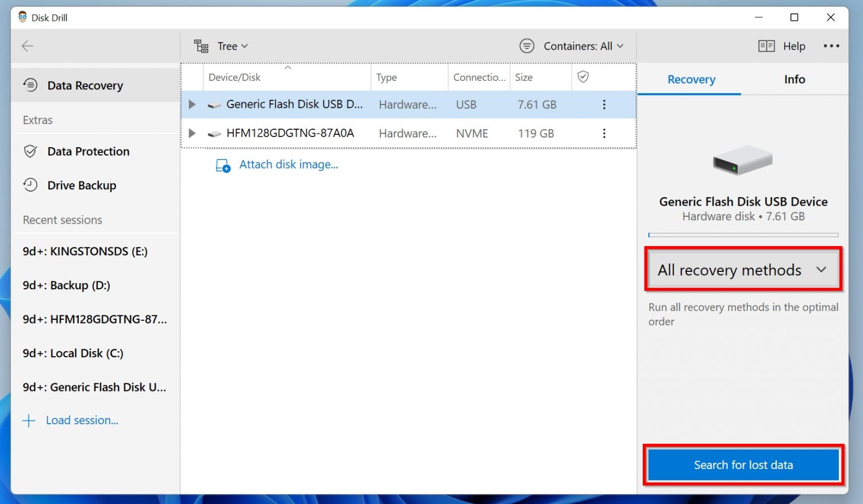Click the Data Recovery sidebar icon

[30, 85]
